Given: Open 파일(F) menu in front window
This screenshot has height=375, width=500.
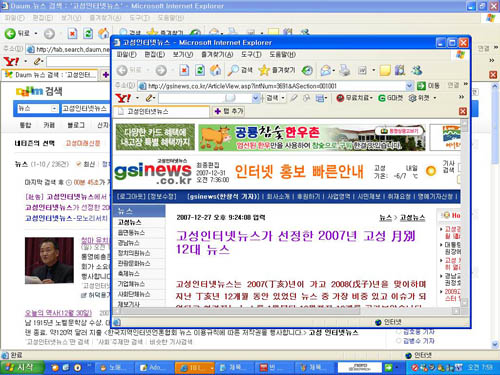Looking at the screenshot, I should pos(127,54).
